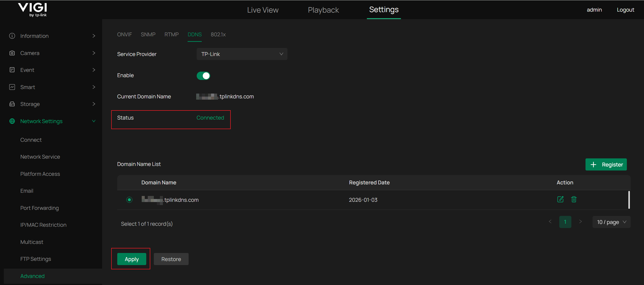Open the Service Provider dropdown
The height and width of the screenshot is (285, 644).
point(242,54)
